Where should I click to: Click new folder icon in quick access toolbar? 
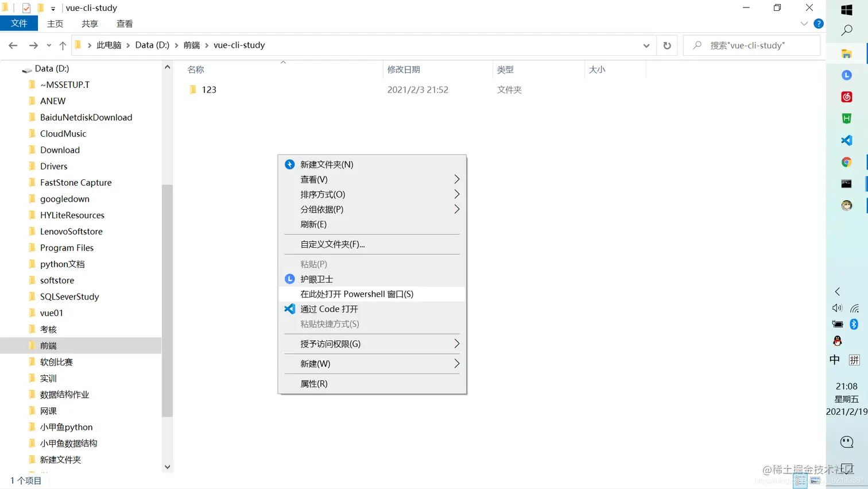(41, 8)
